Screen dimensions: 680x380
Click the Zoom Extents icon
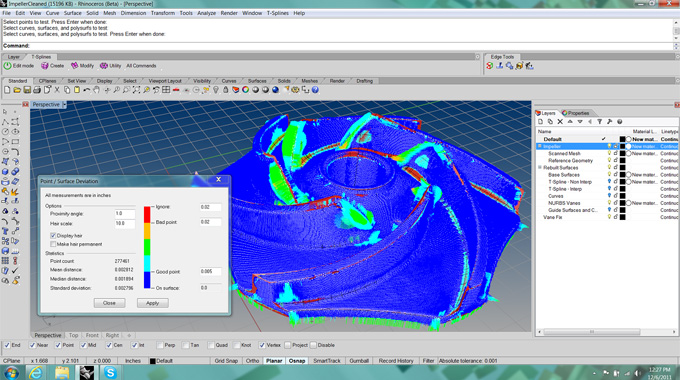tap(136, 90)
